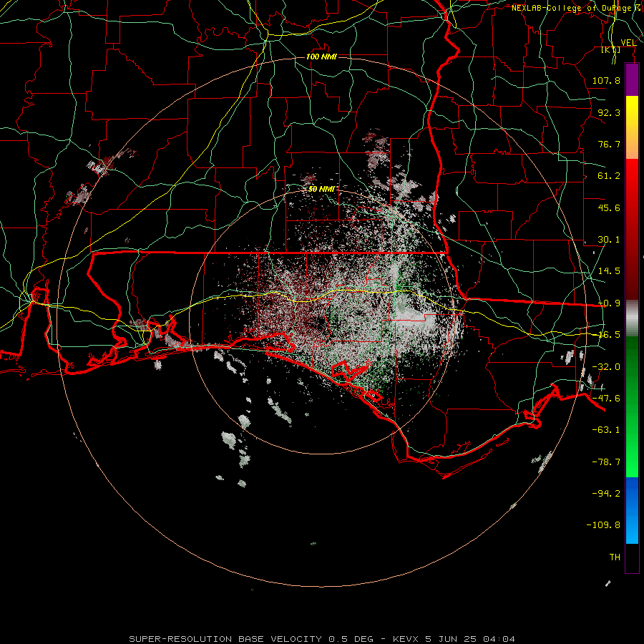Image resolution: width=644 pixels, height=644 pixels.
Task: Pick the dark maroon segment of velocity scale
Action: tap(632, 267)
